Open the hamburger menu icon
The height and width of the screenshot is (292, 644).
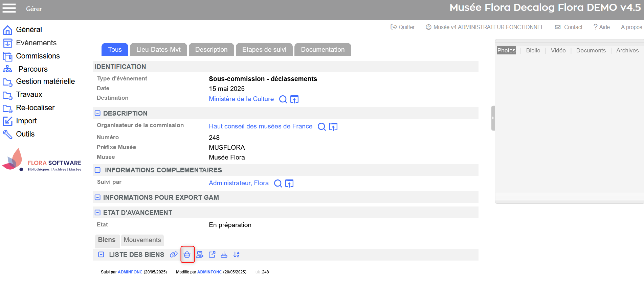9,8
